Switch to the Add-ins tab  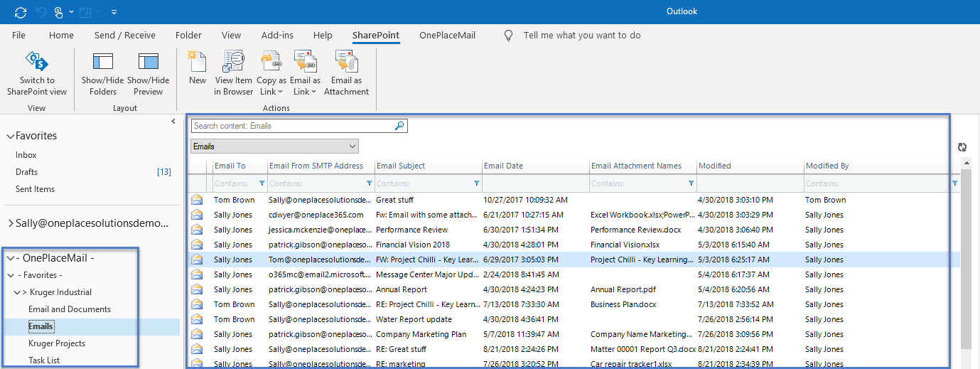277,35
